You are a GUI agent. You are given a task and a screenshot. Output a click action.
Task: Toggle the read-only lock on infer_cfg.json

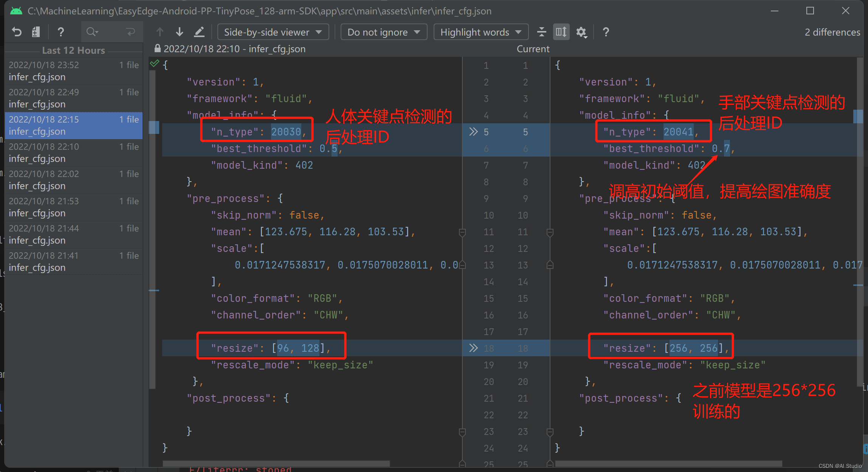pyautogui.click(x=157, y=48)
